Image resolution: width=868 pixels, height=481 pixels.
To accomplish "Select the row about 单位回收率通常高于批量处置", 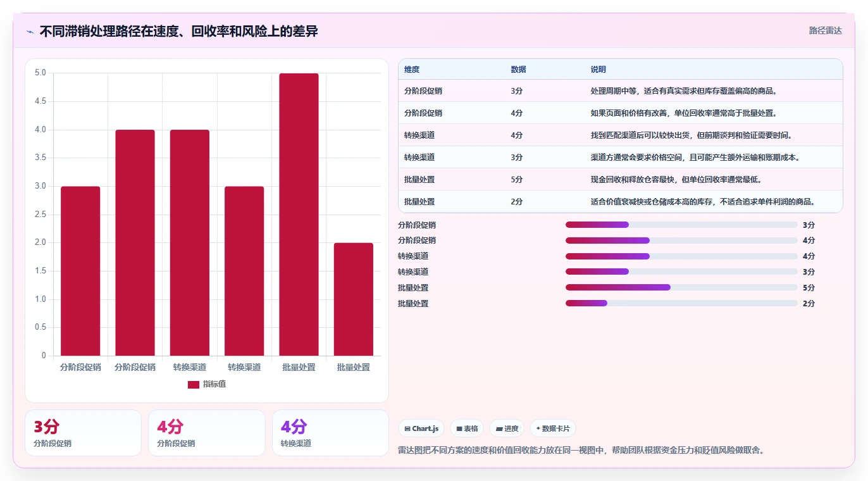I will click(x=621, y=113).
